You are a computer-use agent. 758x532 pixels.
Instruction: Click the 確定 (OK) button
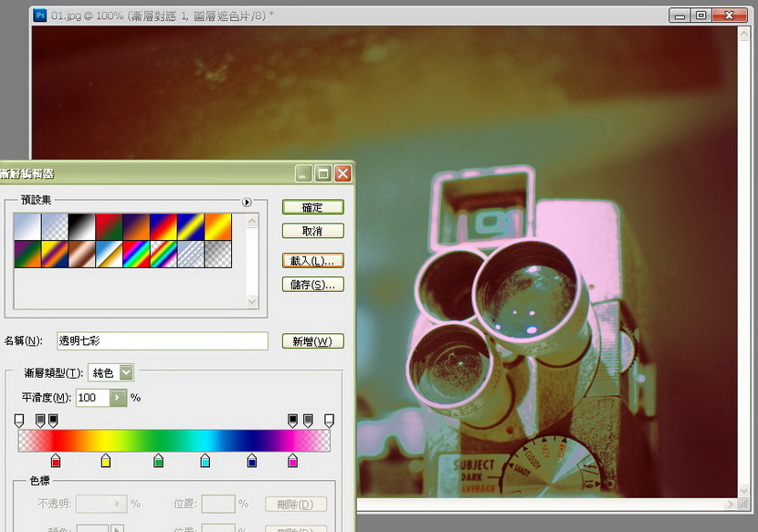pyautogui.click(x=312, y=207)
